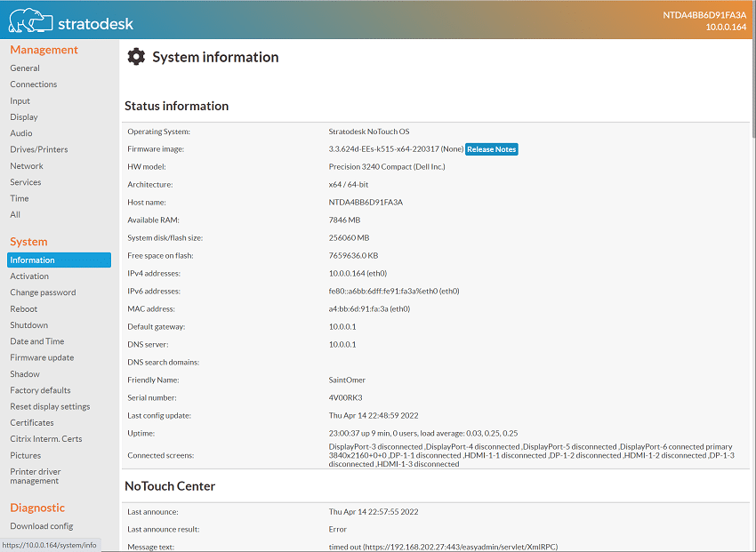Click Last announce result Error

coord(337,530)
